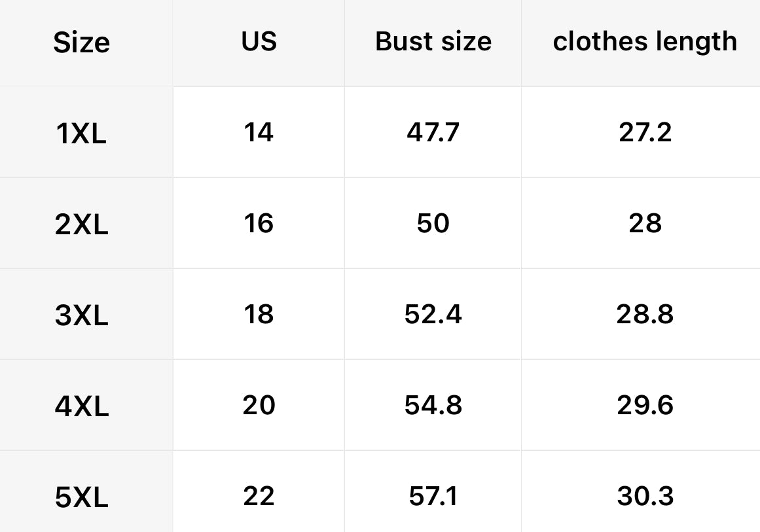The image size is (760, 532).
Task: Click clothes length 30.3 cell
Action: point(645,497)
